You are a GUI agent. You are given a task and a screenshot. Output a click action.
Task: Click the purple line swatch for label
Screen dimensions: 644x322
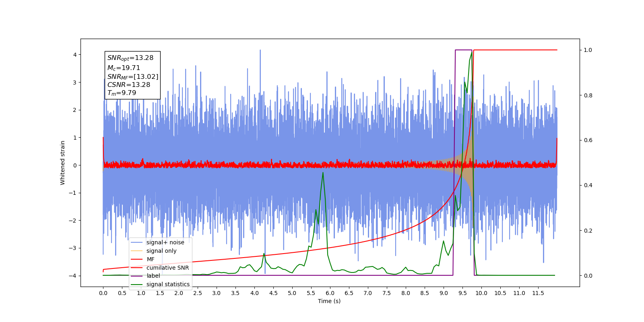coord(137,276)
